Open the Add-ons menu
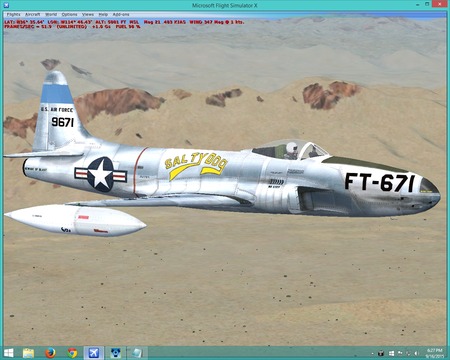Image resolution: width=450 pixels, height=360 pixels. pos(121,15)
